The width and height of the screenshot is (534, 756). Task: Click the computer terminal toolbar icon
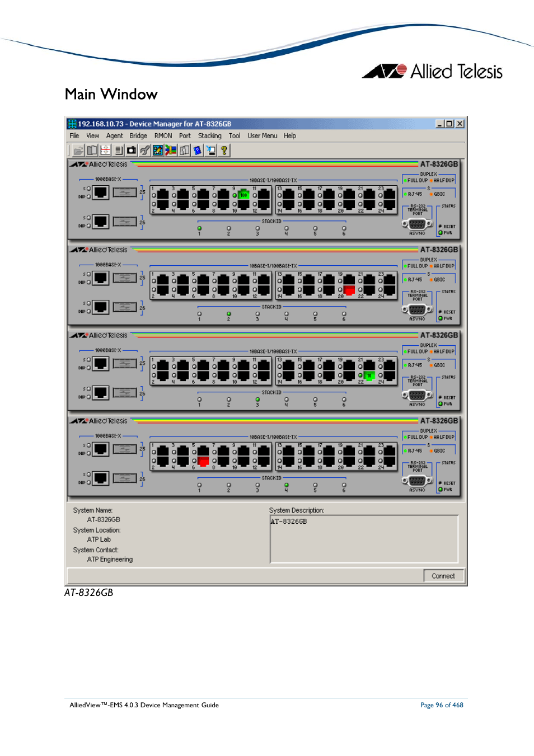pyautogui.click(x=210, y=151)
